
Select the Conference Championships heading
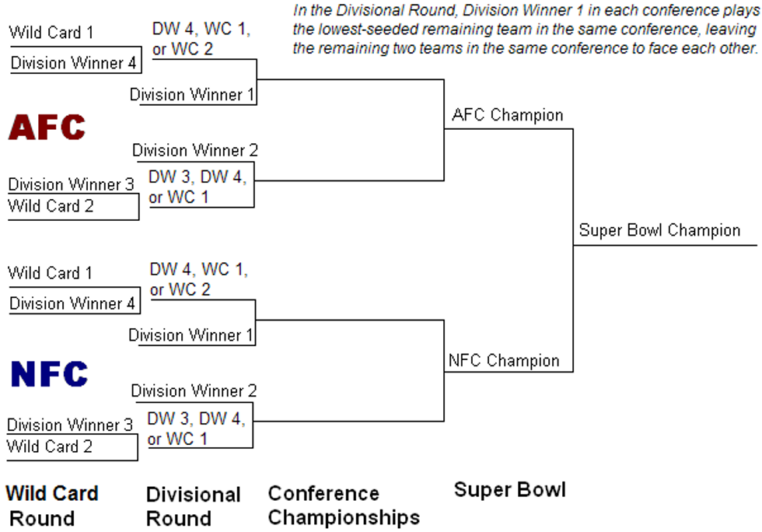point(343,506)
